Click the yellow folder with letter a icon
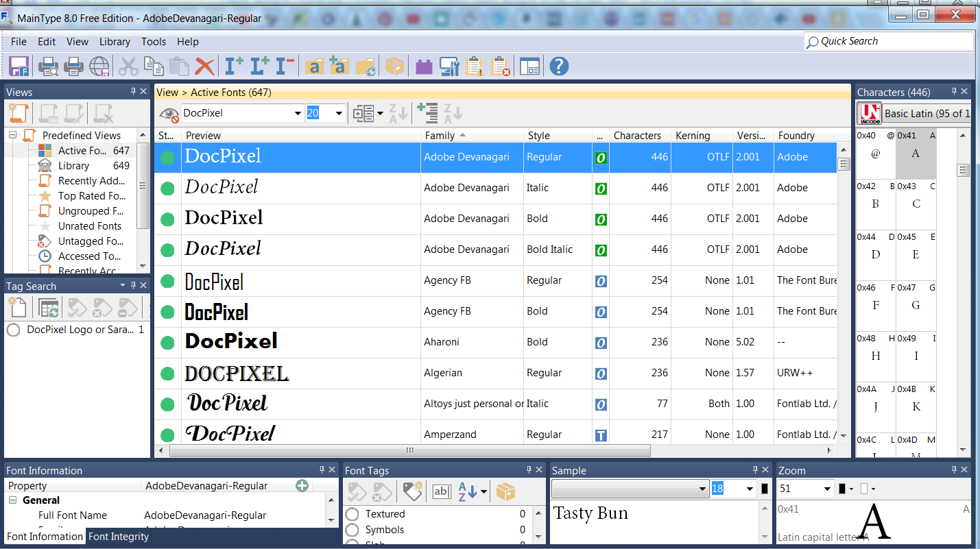Screen dimensions: 980x549 point(314,66)
